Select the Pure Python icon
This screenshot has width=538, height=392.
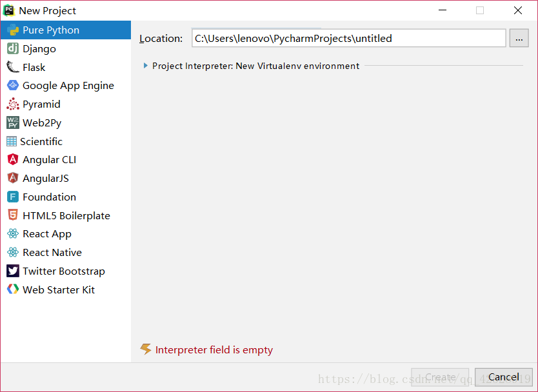click(x=13, y=30)
